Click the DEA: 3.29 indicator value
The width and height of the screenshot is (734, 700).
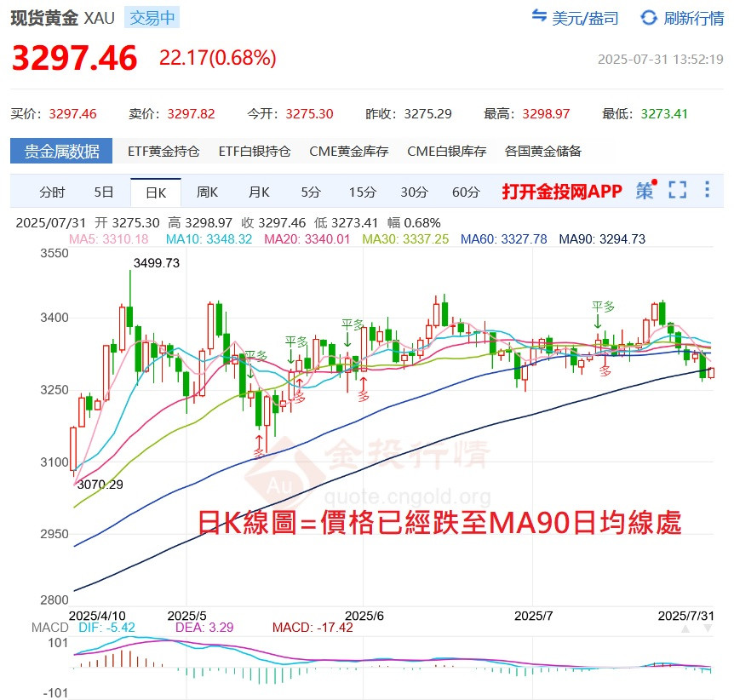204,628
